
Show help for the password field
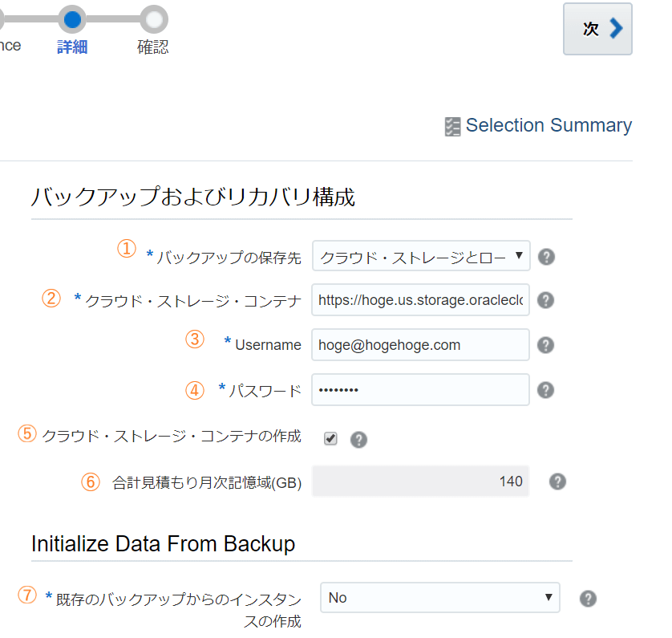point(545,390)
